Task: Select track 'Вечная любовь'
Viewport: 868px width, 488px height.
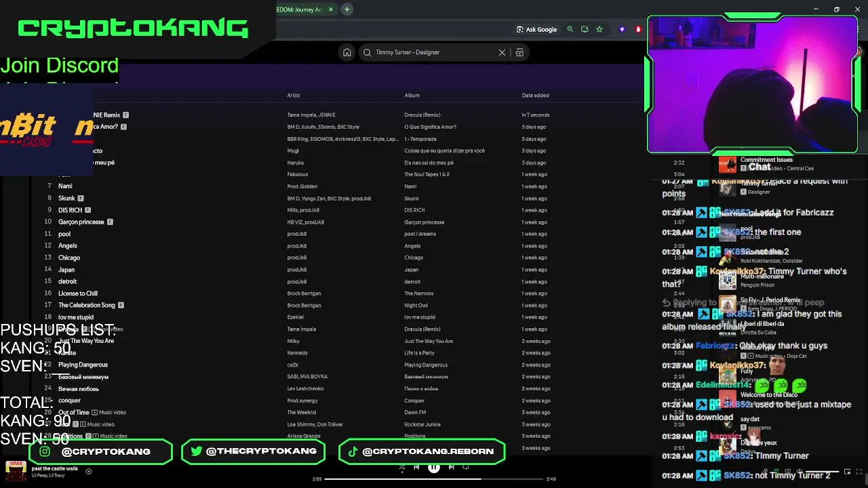Action: pyautogui.click(x=79, y=389)
